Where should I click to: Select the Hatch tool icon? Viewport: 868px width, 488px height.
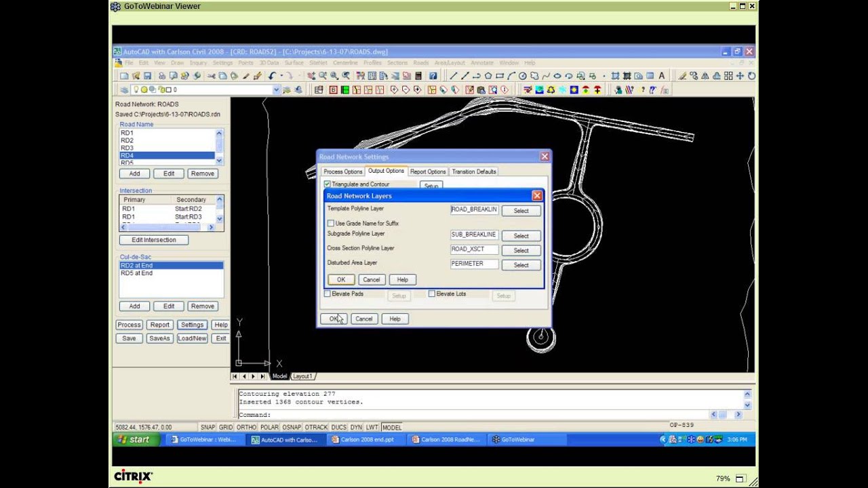coord(616,76)
